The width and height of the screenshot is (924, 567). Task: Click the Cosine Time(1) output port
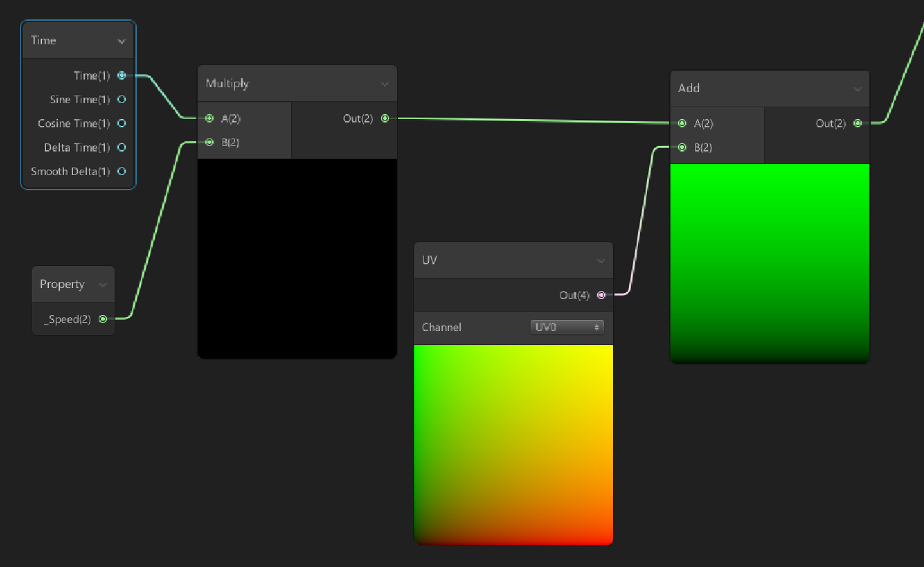click(x=122, y=123)
